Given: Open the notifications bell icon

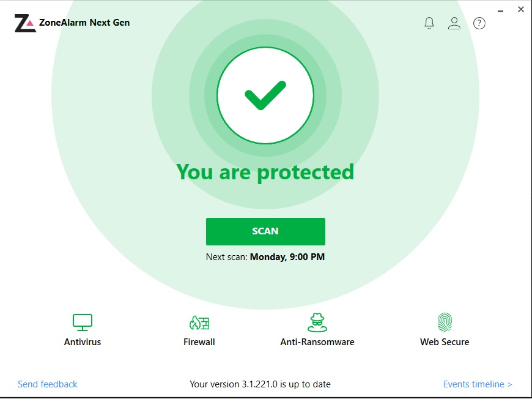Looking at the screenshot, I should (x=429, y=23).
